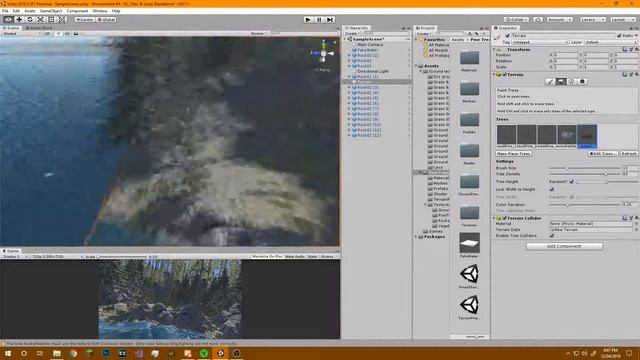The image size is (640, 360).
Task: Select the combined Transform tool
Action: click(x=62, y=20)
